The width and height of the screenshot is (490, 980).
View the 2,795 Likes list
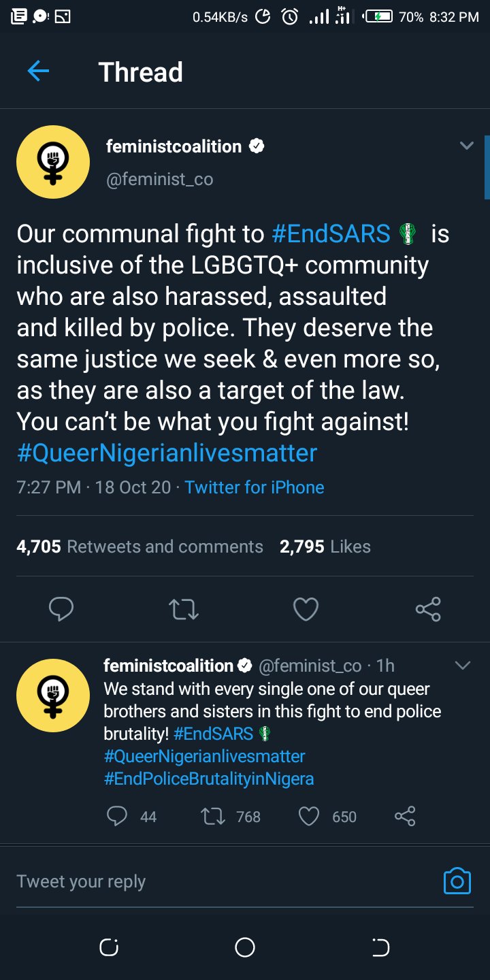pos(325,546)
